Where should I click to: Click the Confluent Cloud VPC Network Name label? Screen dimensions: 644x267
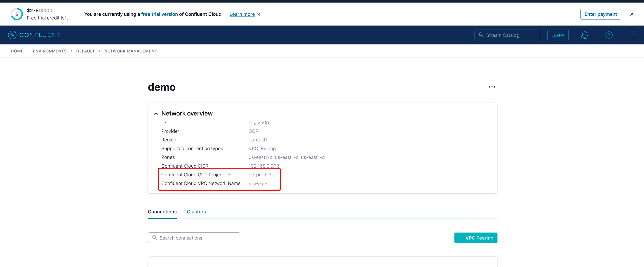tap(201, 184)
